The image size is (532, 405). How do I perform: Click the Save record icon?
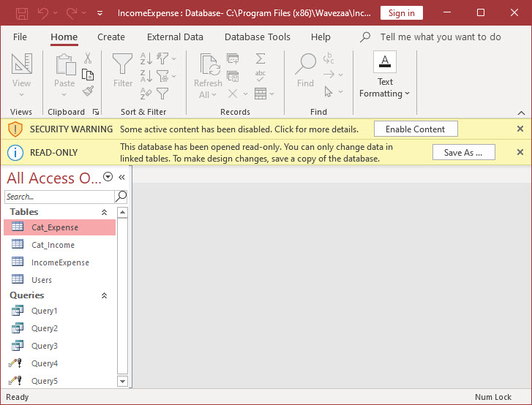(233, 76)
